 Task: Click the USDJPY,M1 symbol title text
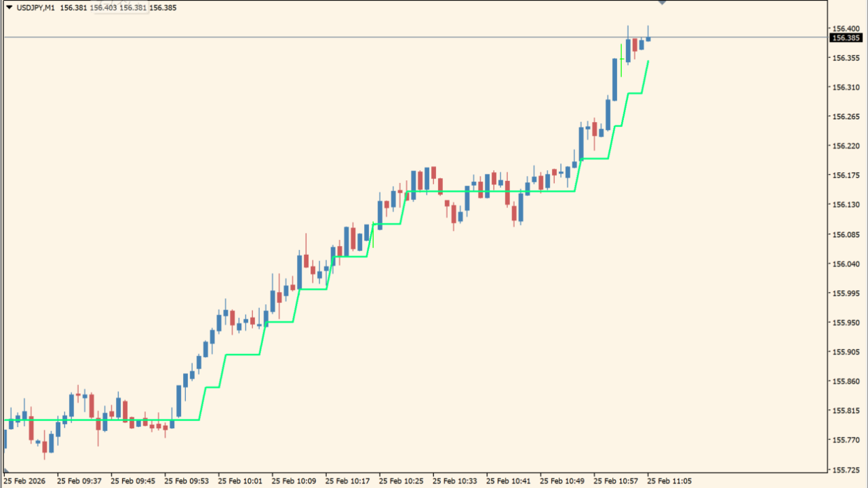point(35,8)
